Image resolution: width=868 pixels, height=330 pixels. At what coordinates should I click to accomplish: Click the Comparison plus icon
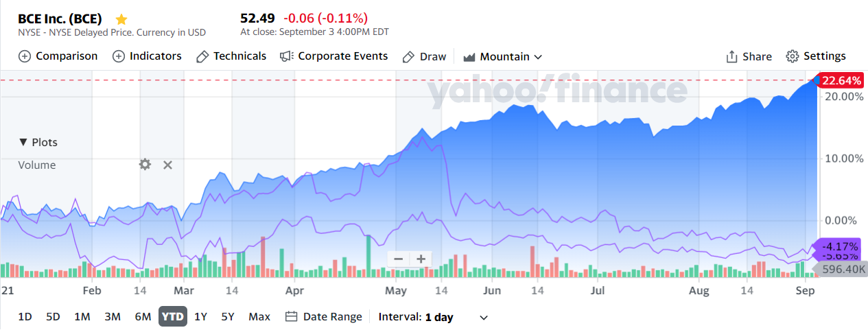coord(25,56)
